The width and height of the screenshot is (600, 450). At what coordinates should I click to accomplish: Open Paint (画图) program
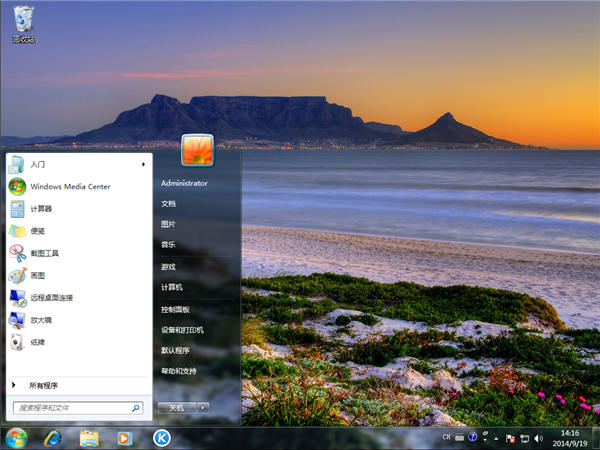(x=38, y=275)
